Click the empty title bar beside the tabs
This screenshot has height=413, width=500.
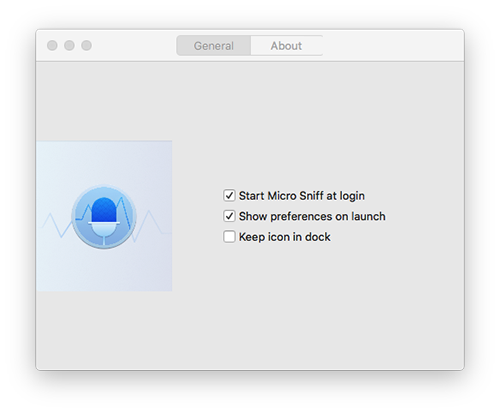pyautogui.click(x=393, y=45)
